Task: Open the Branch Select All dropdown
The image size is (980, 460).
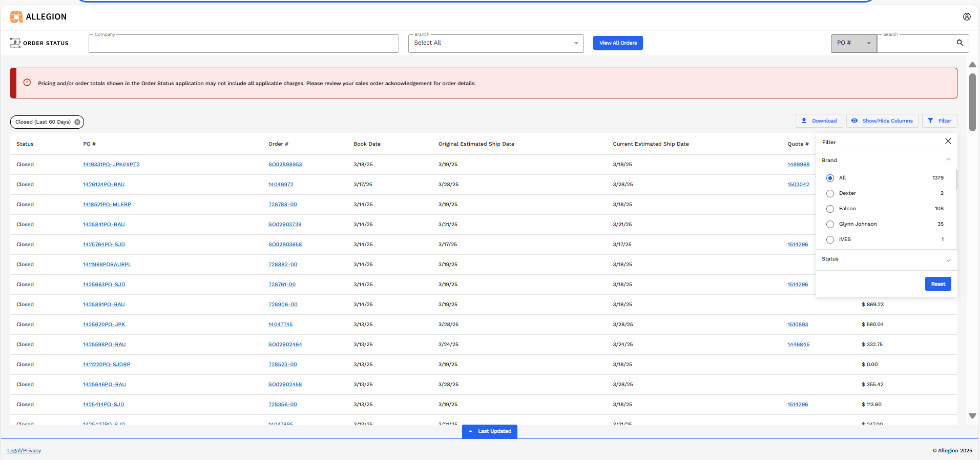Action: tap(496, 43)
